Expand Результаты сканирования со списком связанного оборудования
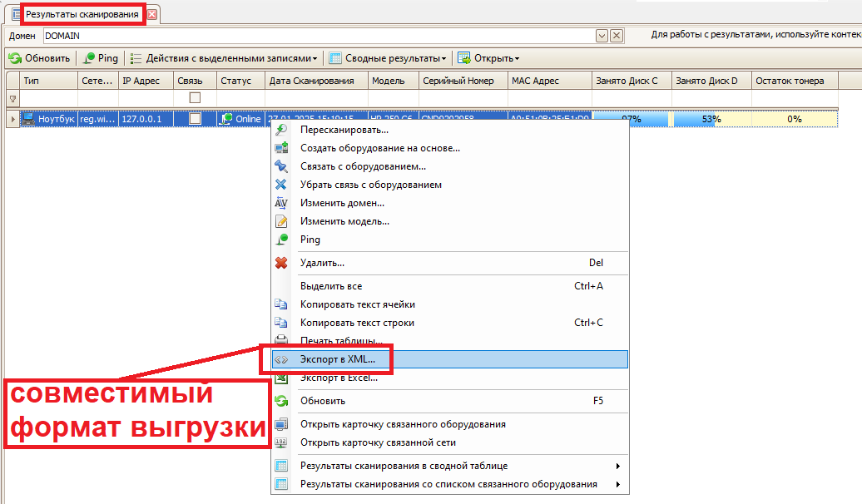Screen dimensions: 862x504 [618, 484]
